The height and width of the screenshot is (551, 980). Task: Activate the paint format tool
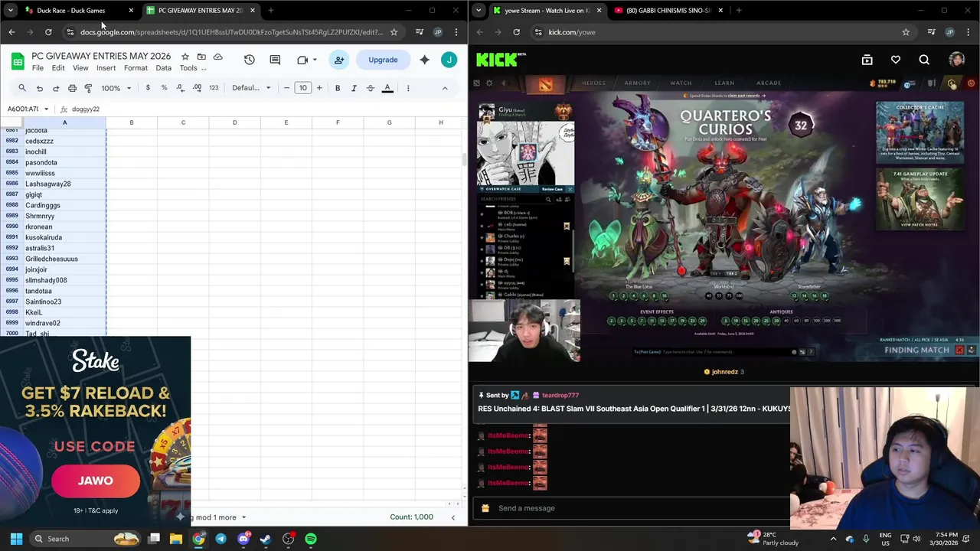pos(88,88)
